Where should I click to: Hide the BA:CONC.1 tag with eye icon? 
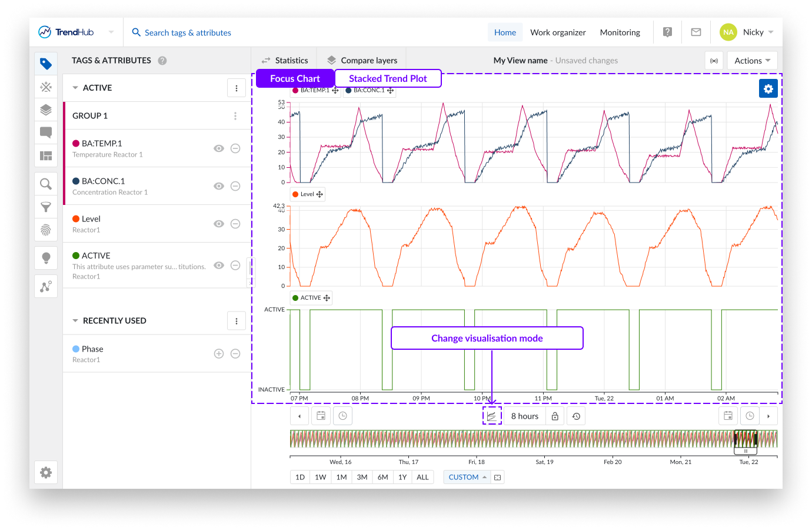[219, 186]
